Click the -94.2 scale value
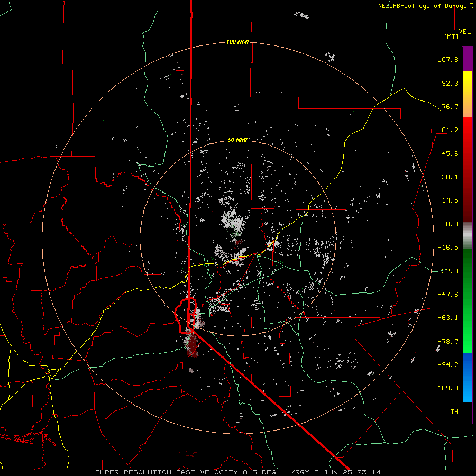 (x=448, y=365)
